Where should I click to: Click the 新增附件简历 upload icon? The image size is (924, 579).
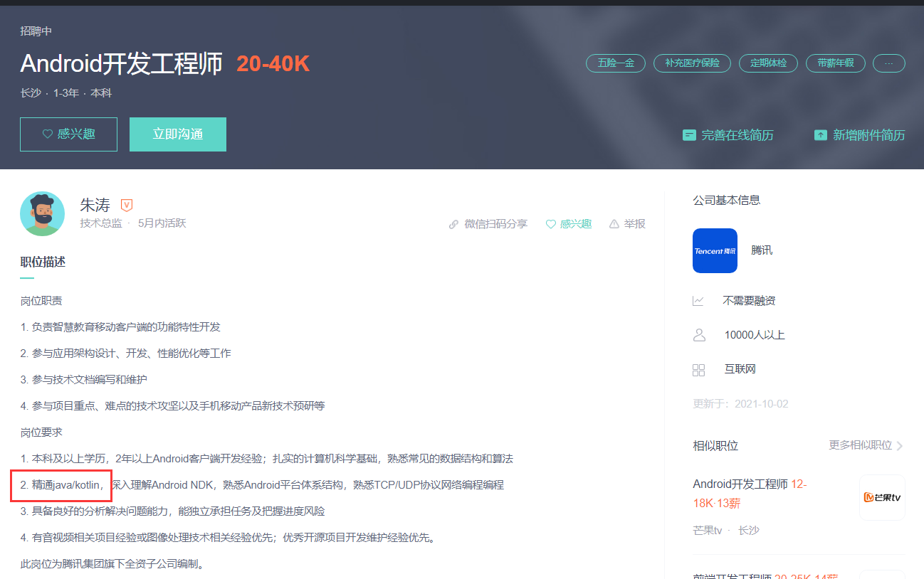point(821,134)
